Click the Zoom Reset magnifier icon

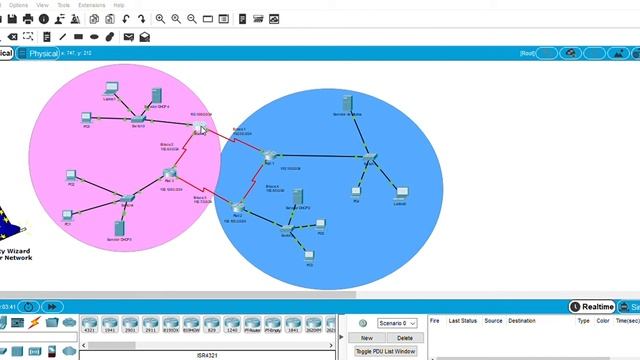176,19
